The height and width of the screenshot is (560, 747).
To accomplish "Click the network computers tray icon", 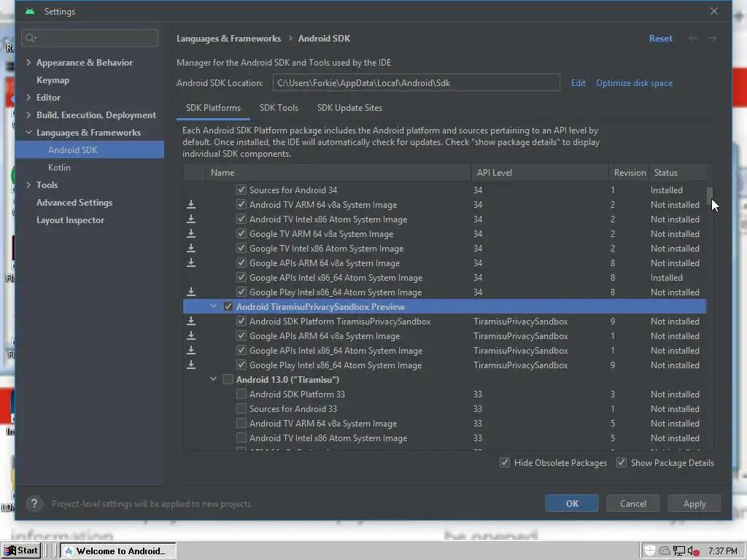I will pos(679,551).
